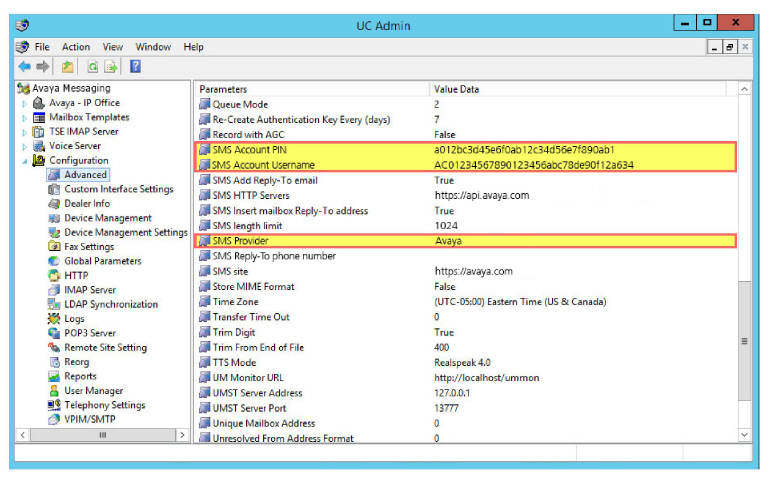Select the SMS Account PIN row
This screenshot has height=480, width=768.
tap(466, 150)
